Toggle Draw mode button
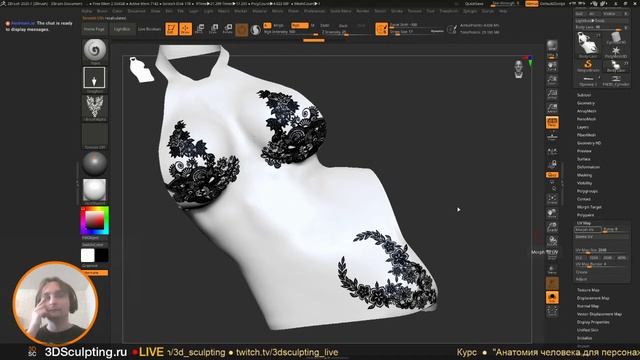The width and height of the screenshot is (640, 360). [x=185, y=29]
